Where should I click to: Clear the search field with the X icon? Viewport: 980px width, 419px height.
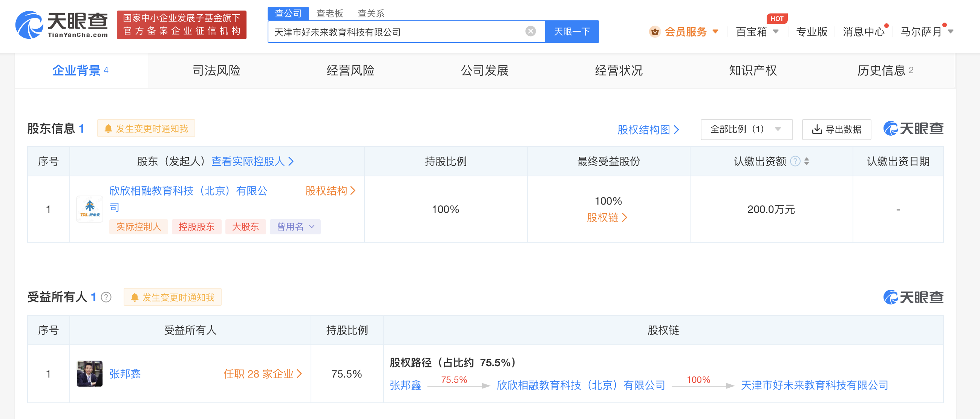pos(530,31)
